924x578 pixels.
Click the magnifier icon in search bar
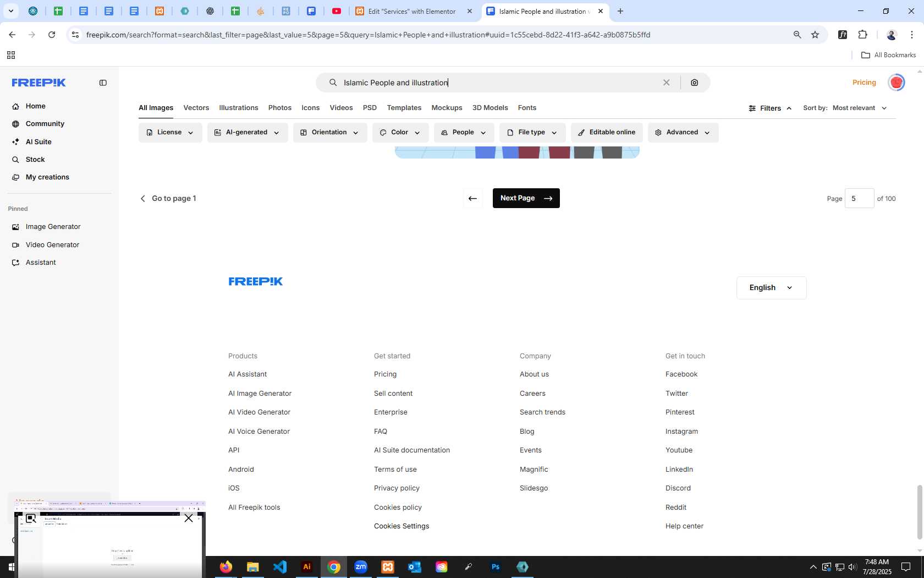[x=333, y=83]
